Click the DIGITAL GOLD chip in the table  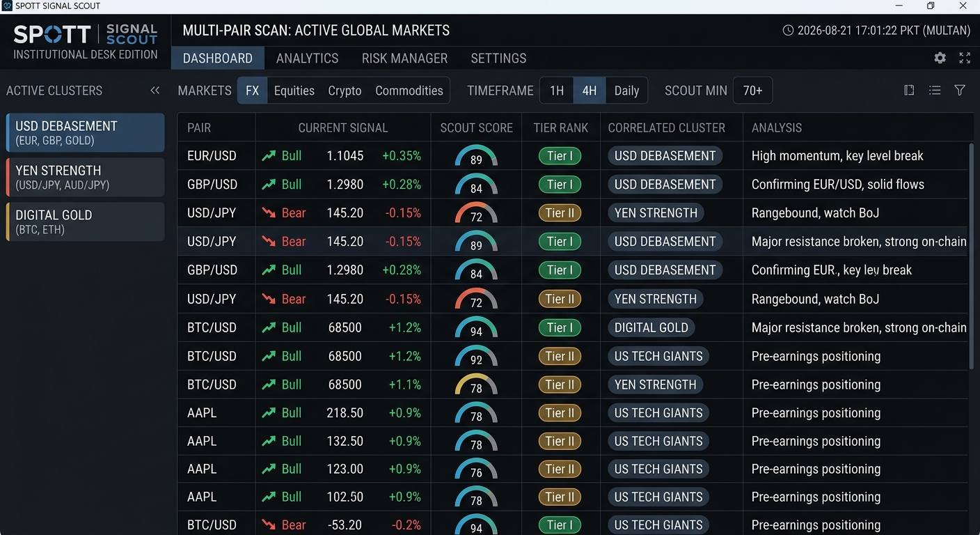coord(651,327)
